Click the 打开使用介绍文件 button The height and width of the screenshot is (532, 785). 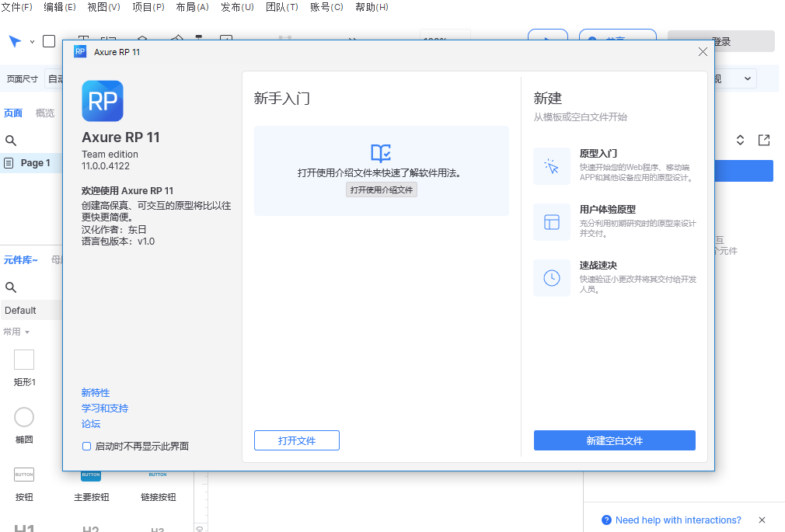tap(381, 189)
